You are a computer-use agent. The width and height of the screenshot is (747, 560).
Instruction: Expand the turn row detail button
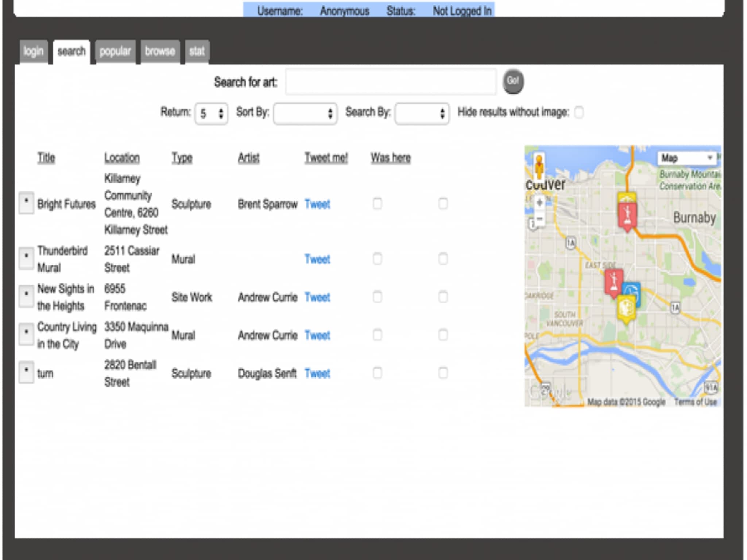point(26,372)
